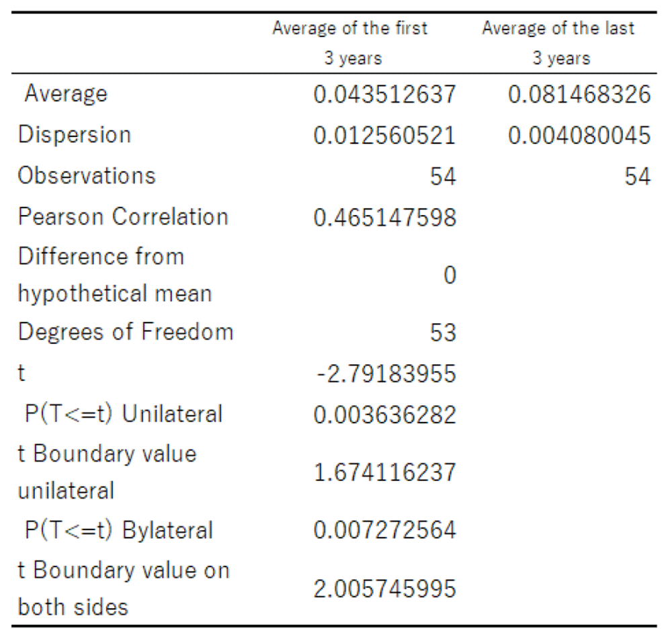Select the dispersion value 0.004080045
This screenshot has width=672, height=643.
579,136
